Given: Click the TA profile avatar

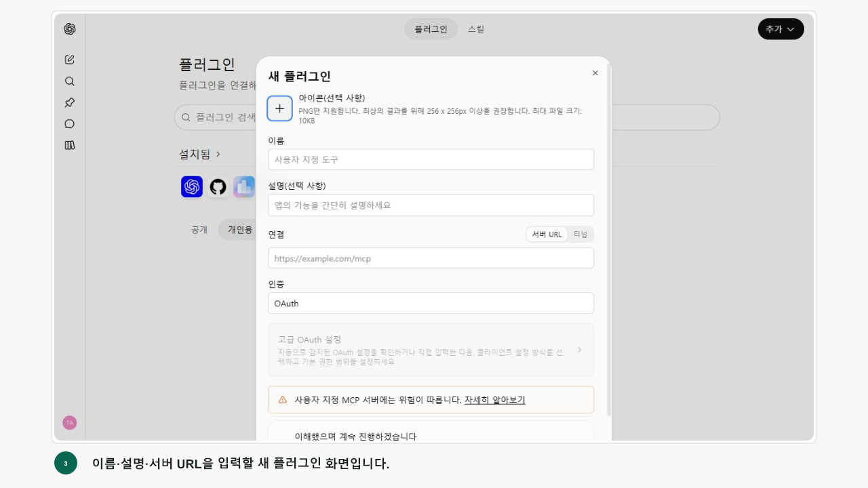Looking at the screenshot, I should tap(69, 423).
